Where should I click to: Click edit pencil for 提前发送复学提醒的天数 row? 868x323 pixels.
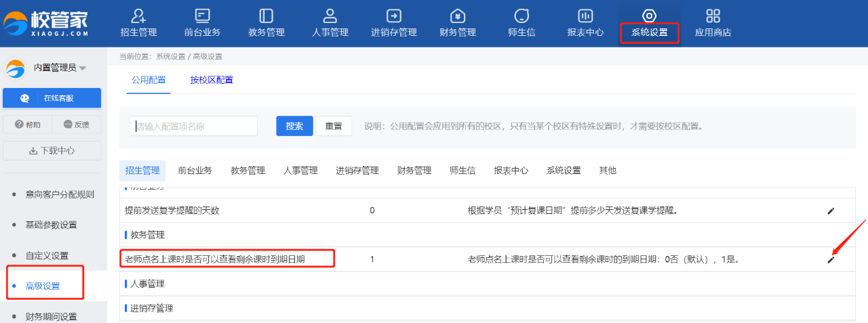click(x=831, y=211)
